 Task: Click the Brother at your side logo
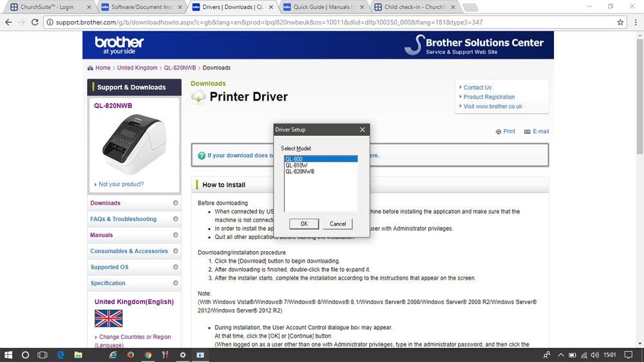pos(119,45)
